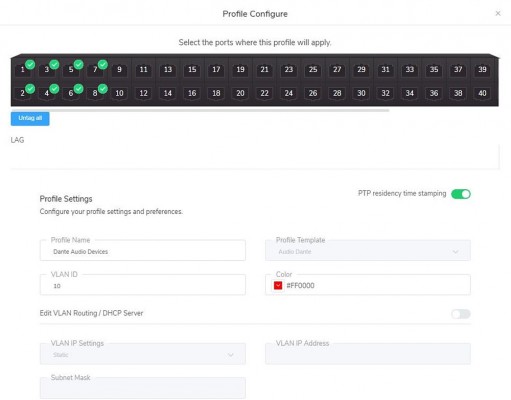Select port 12 on the switch panel

click(143, 93)
